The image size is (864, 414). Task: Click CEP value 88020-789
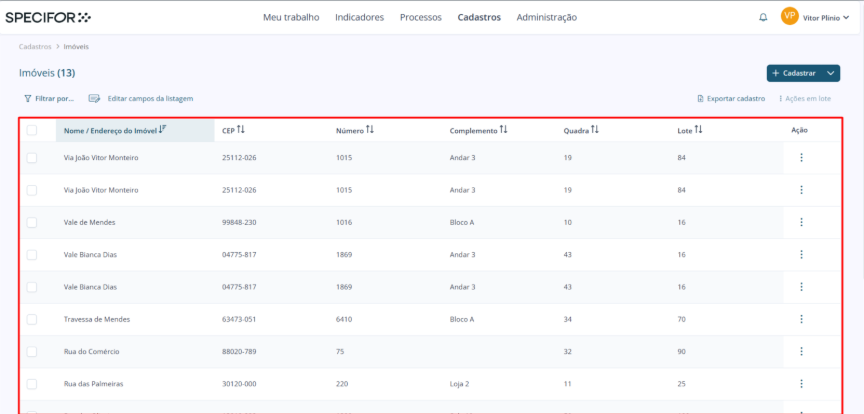pos(239,351)
